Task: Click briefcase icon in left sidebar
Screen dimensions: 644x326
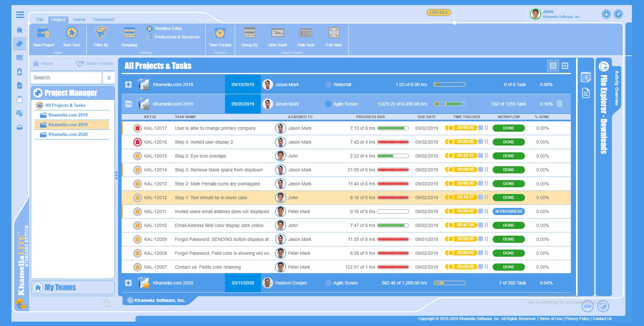Action: coord(19,127)
